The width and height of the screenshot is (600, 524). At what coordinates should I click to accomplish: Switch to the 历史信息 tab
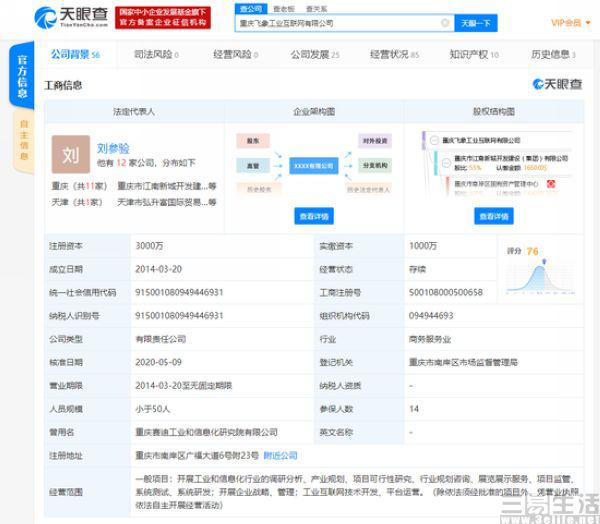coord(553,54)
